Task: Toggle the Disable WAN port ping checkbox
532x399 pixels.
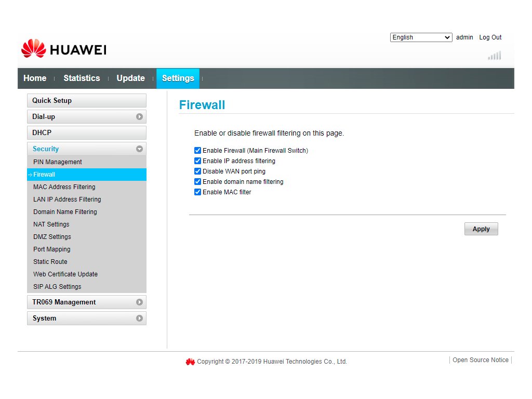Action: 197,171
